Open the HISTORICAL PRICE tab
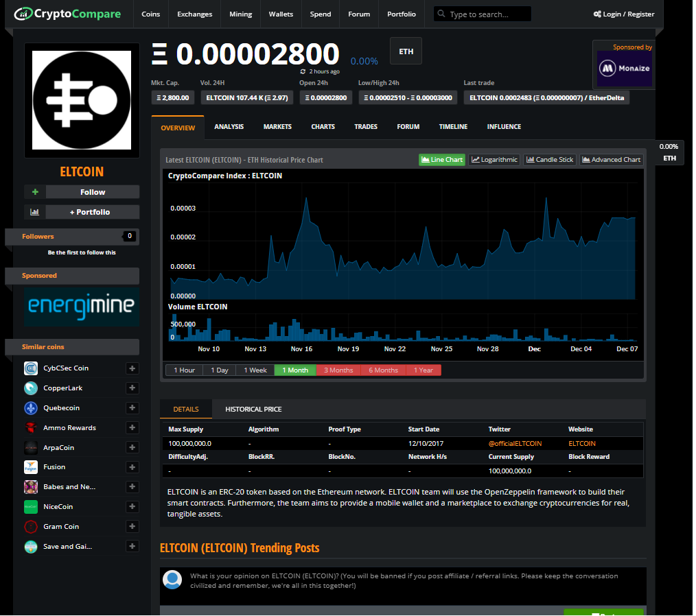This screenshot has width=696, height=616. coord(253,410)
